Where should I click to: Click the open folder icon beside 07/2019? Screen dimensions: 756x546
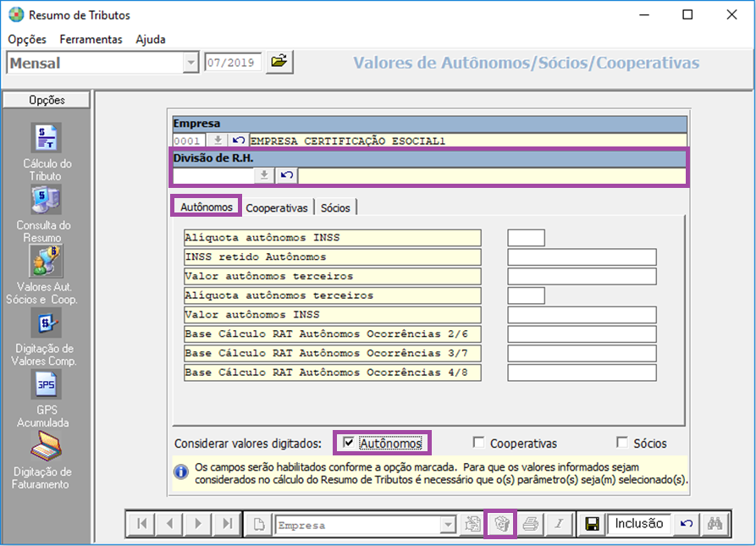(x=279, y=62)
